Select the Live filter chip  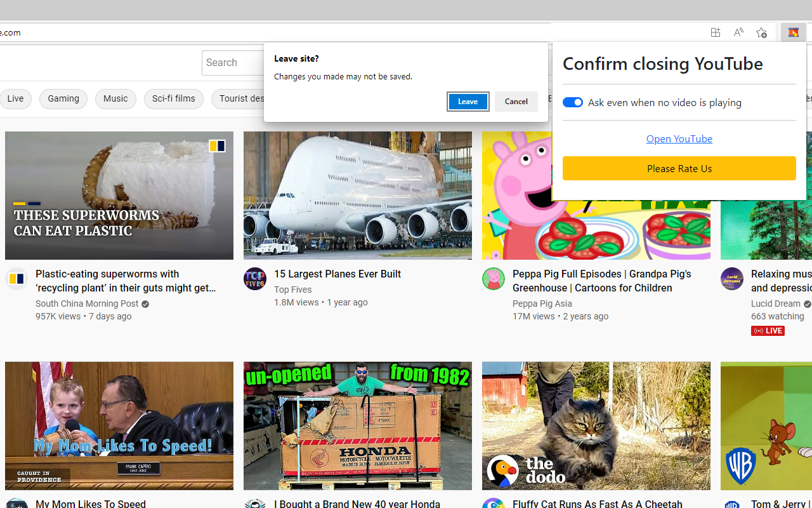coord(15,99)
